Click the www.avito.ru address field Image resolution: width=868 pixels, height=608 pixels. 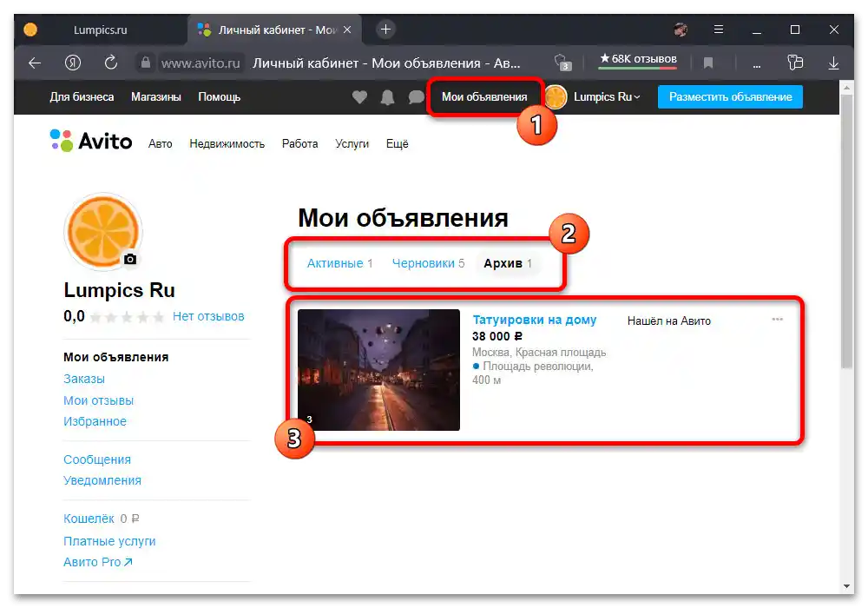(x=201, y=63)
